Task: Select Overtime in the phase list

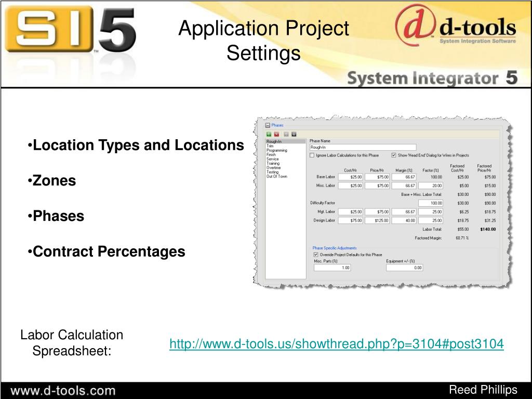Action: coord(273,168)
